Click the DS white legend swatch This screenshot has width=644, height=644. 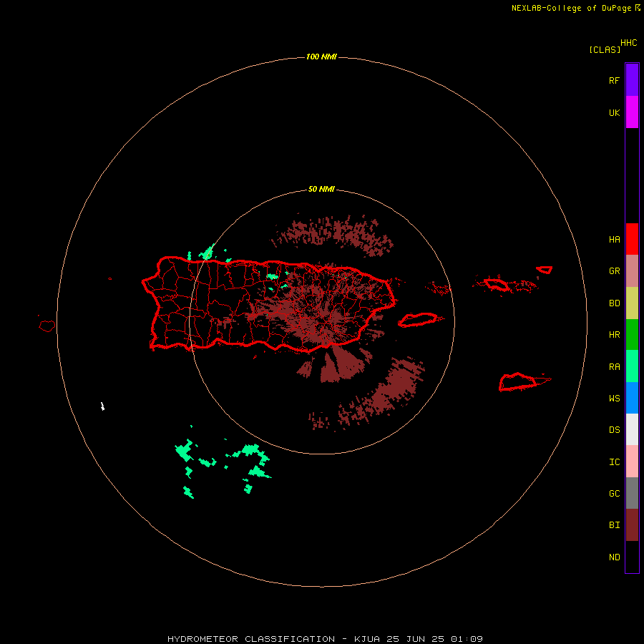click(632, 429)
